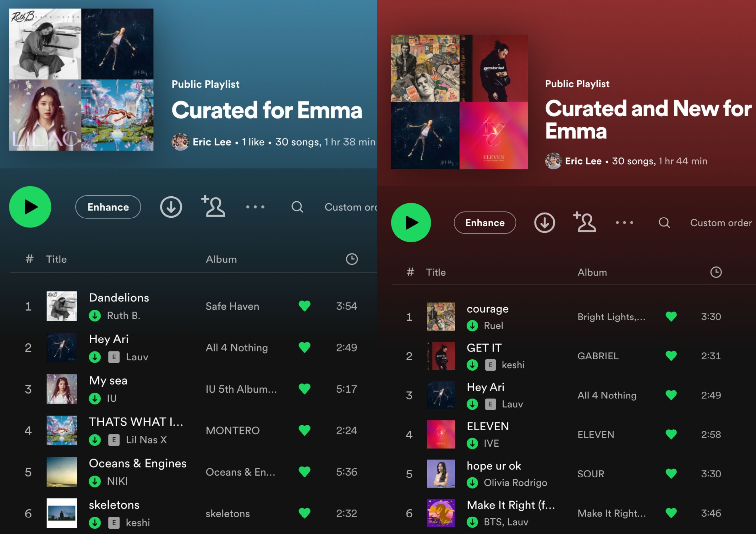Open more options for Curated and New playlist
Screen dimensions: 756x534
pos(624,223)
